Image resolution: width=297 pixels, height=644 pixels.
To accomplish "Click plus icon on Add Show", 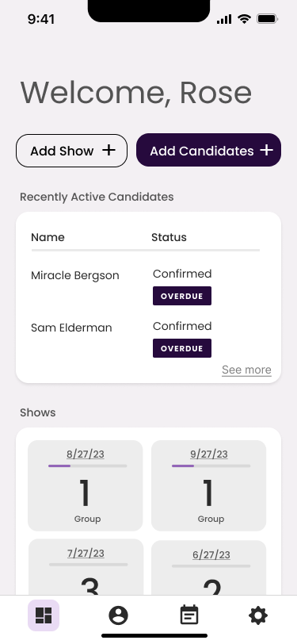I will [109, 150].
